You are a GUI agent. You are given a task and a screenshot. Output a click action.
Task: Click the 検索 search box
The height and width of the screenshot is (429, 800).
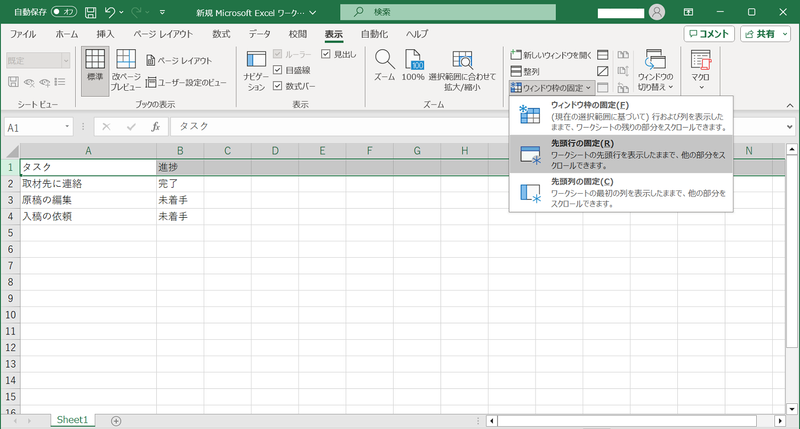pos(448,12)
